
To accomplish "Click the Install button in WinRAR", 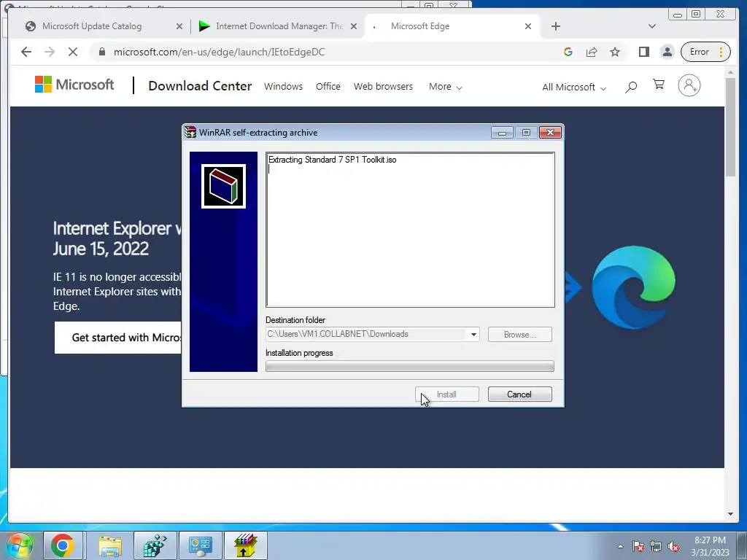I will click(x=447, y=394).
